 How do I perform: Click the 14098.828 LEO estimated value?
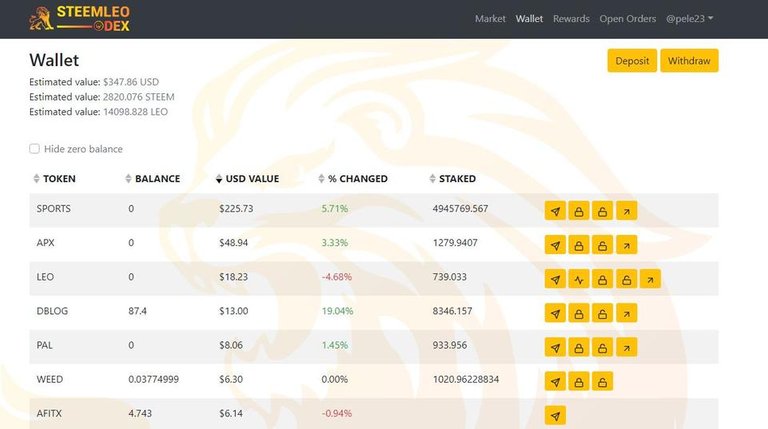pyautogui.click(x=135, y=112)
